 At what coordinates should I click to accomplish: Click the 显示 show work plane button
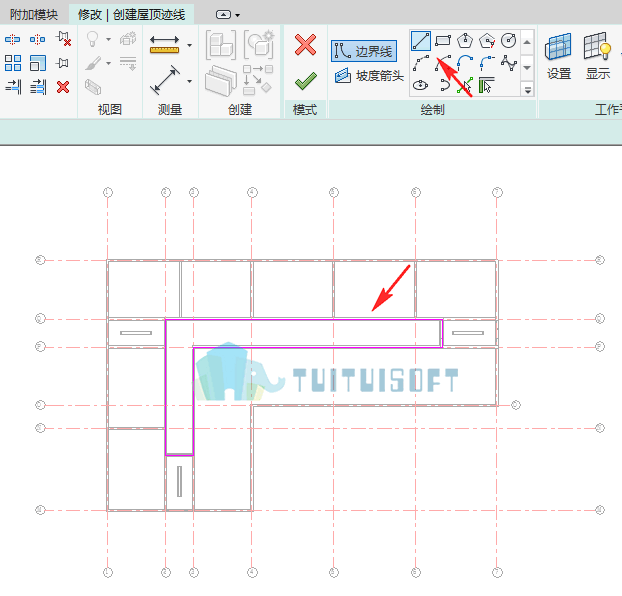coord(597,56)
